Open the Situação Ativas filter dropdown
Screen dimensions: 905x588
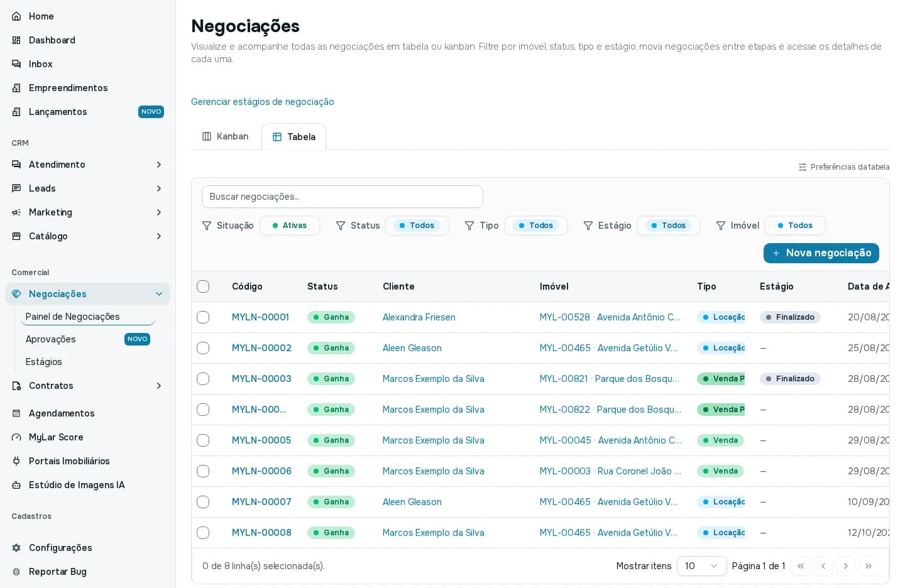pos(290,226)
